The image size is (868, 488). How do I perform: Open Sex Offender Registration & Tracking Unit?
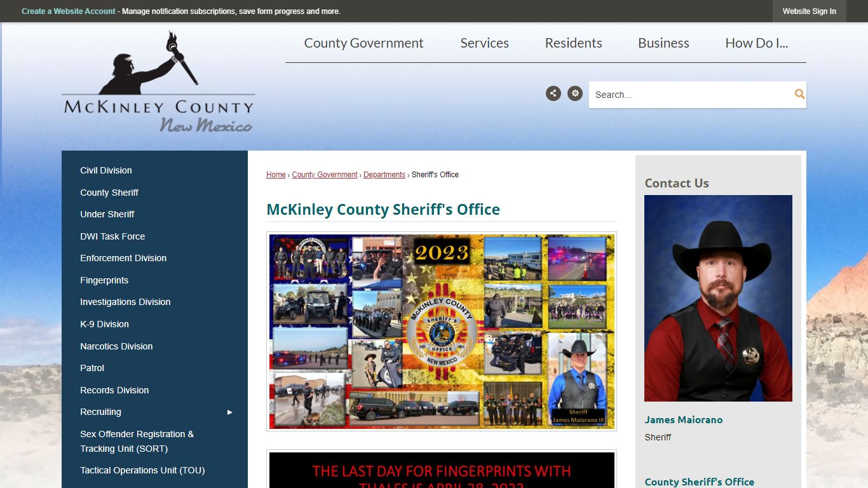click(137, 441)
